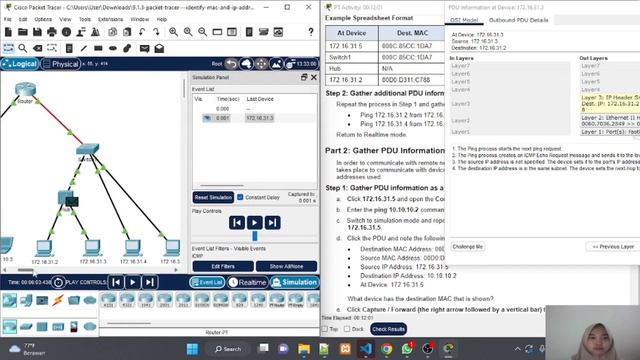Click Go Back in Simulation Panel
640x360 pixels.
(x=237, y=222)
